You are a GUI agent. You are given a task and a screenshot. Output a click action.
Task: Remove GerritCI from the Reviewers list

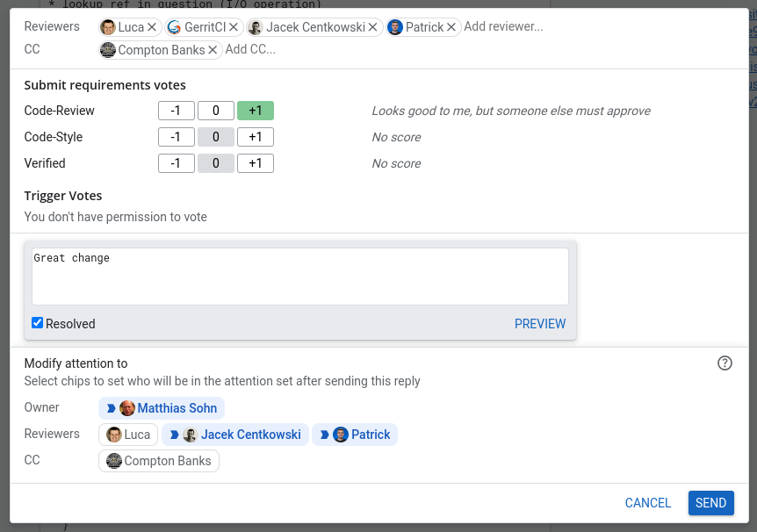click(233, 26)
